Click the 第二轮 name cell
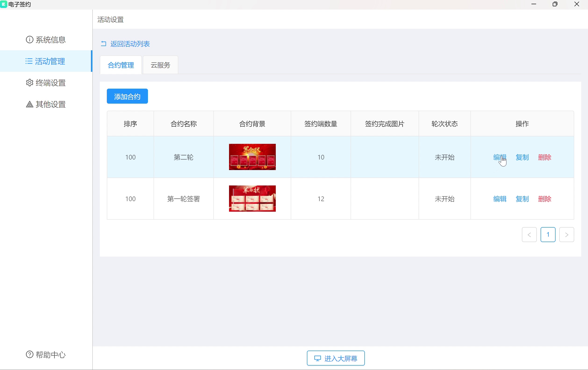 184,157
